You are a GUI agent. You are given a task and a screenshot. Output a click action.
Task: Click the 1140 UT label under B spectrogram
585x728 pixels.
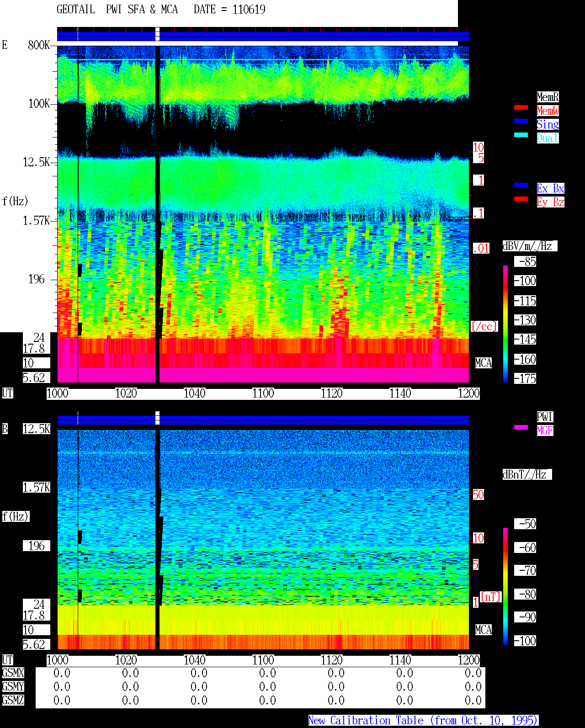(x=400, y=660)
